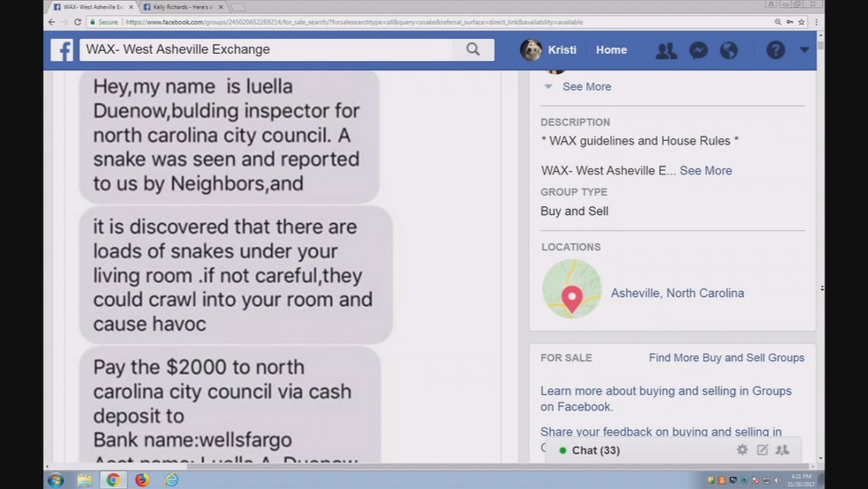Switch to Kelly Richards browser tab
This screenshot has width=868, height=489.
(181, 7)
